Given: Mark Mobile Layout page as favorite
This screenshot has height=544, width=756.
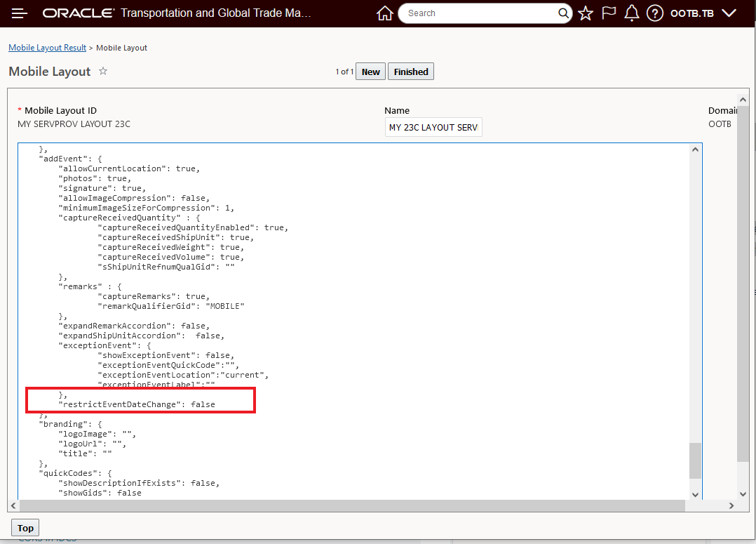Looking at the screenshot, I should 102,71.
